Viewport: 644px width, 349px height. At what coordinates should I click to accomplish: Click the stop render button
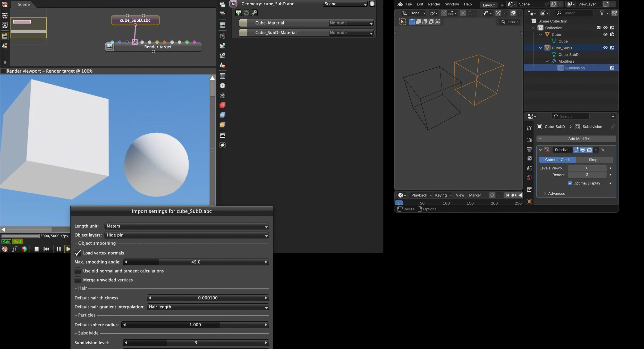[x=37, y=249]
